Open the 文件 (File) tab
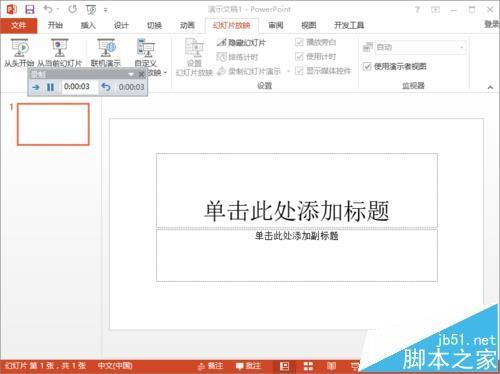This screenshot has height=374, width=500. click(x=18, y=25)
